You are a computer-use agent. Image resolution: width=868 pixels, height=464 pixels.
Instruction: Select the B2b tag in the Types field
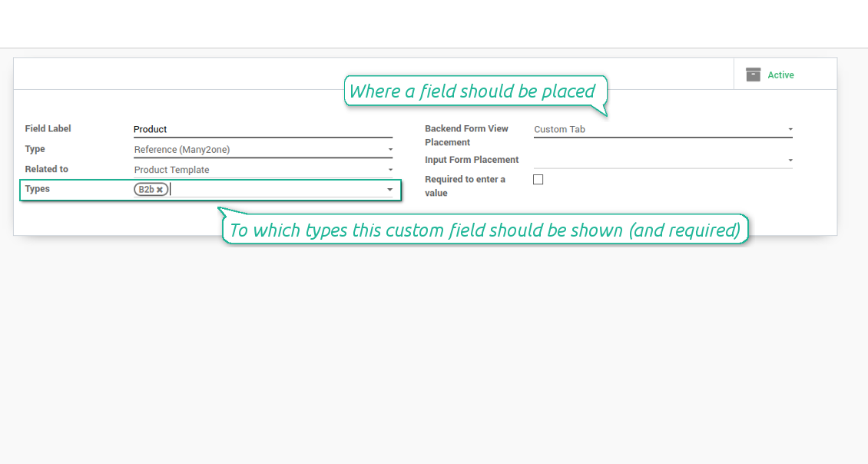146,190
